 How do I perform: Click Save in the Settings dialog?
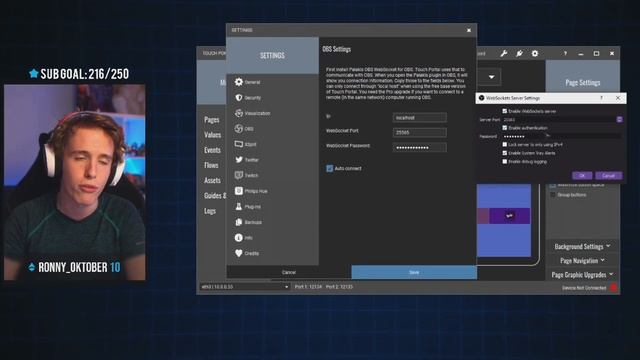[x=414, y=272]
